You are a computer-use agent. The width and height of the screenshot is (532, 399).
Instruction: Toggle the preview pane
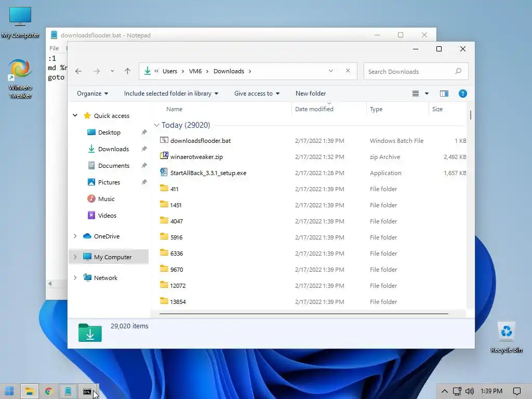point(444,94)
